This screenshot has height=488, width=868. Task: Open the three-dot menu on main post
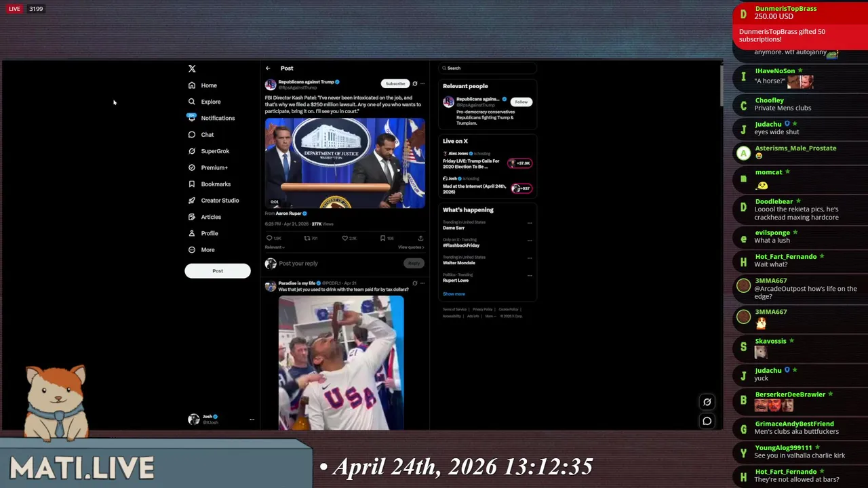[422, 83]
